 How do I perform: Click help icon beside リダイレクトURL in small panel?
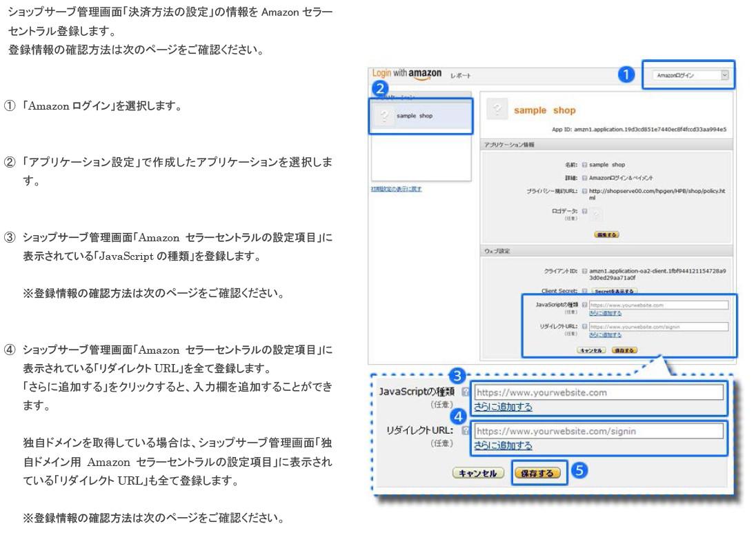[584, 327]
